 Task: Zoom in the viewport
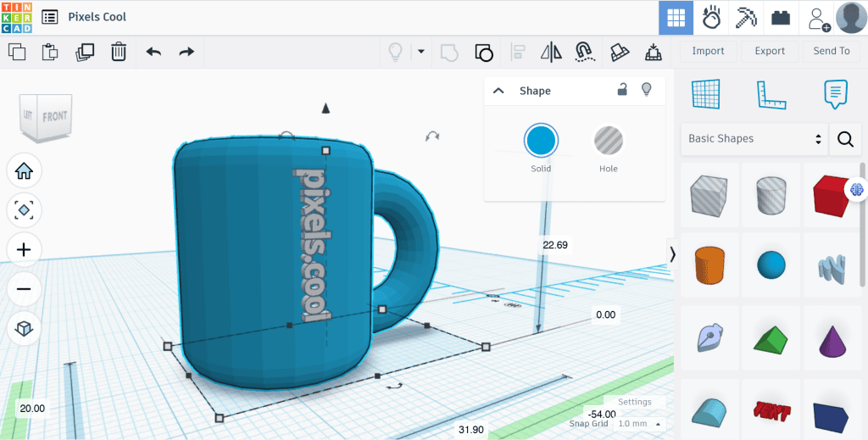[24, 250]
